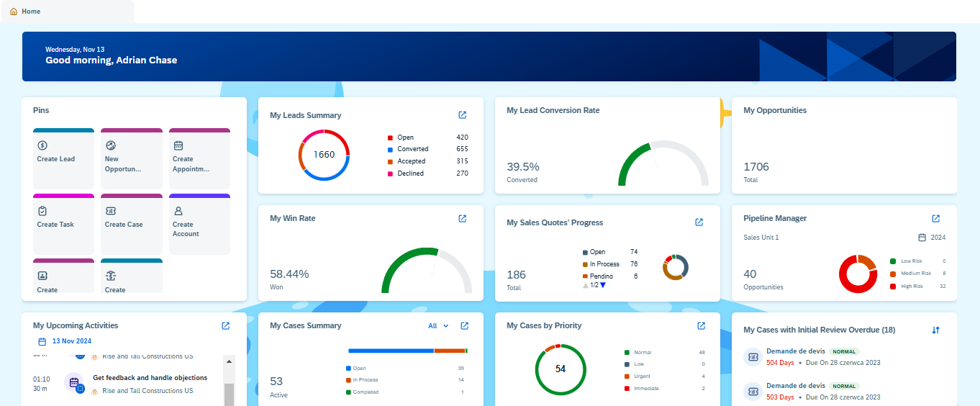Screen dimensions: 980x406
Task: Click the Cases Summary stacked progress bar
Action: click(x=408, y=351)
